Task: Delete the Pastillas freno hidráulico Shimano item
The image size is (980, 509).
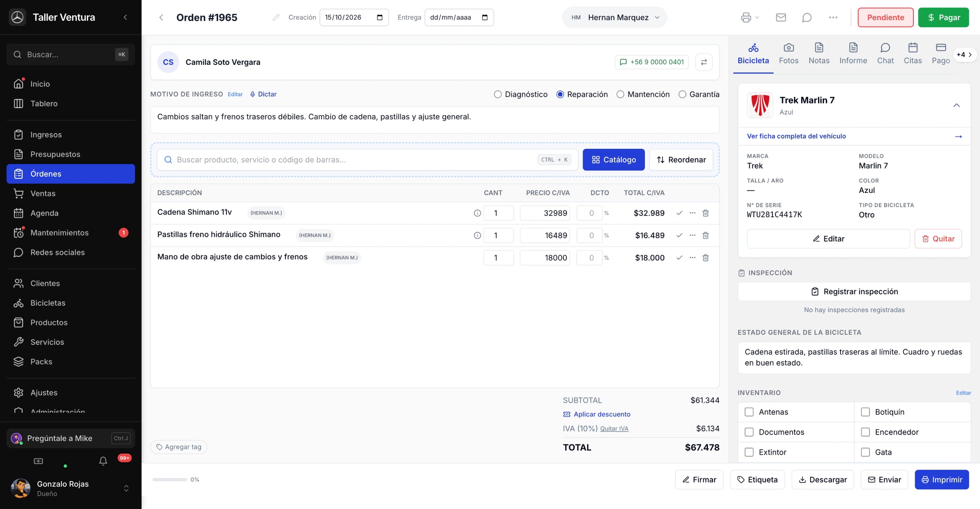Action: pos(705,236)
